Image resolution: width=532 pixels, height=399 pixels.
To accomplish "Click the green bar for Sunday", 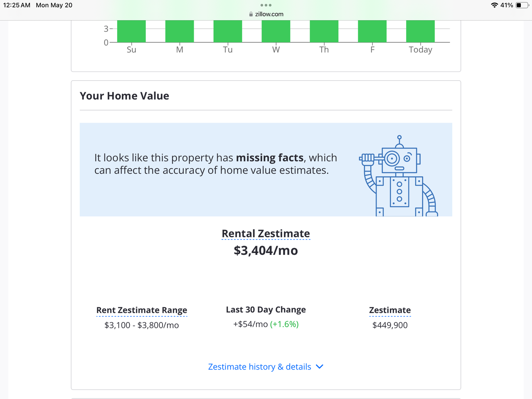I will click(131, 31).
